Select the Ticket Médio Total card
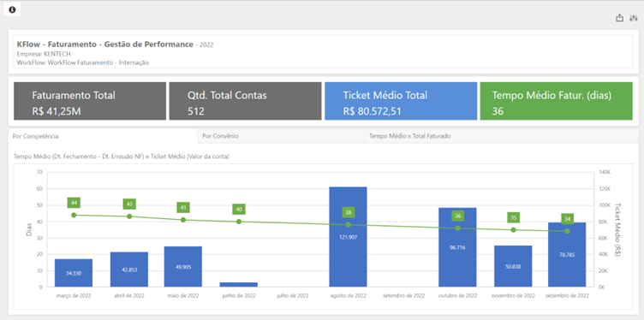Viewport: 644px width, 320px height. 401,101
